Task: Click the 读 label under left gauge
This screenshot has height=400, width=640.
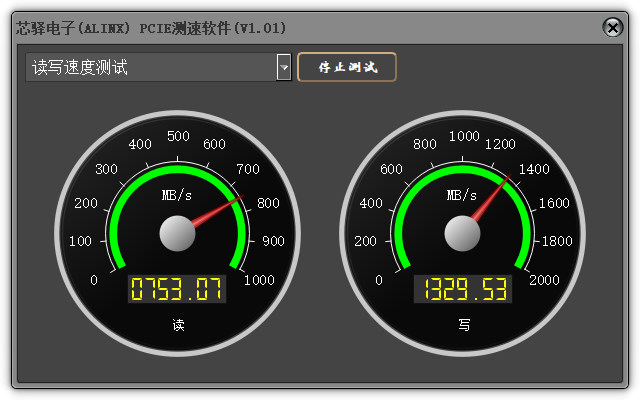Action: tap(178, 325)
